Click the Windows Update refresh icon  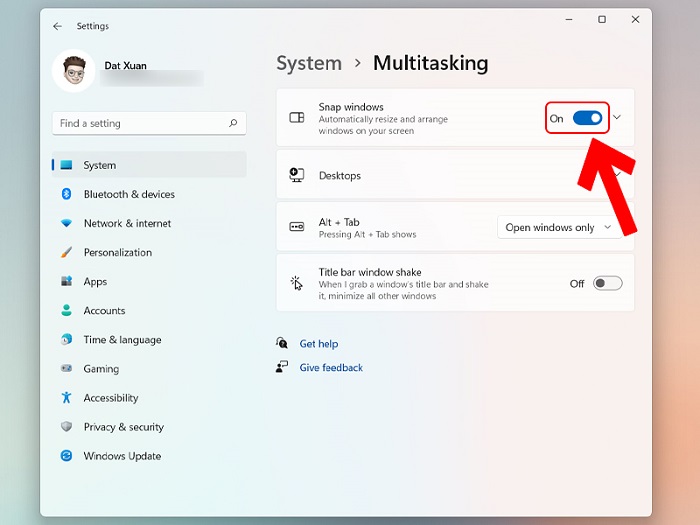(x=66, y=456)
